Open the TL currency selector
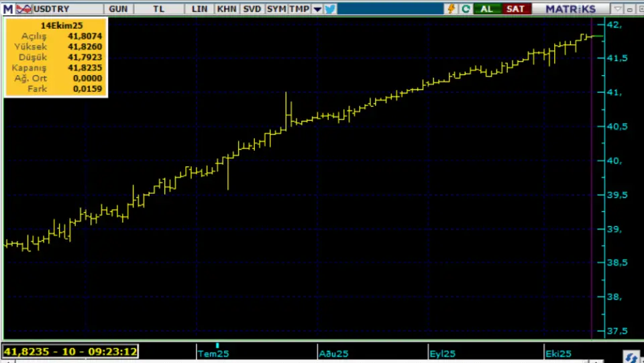 (158, 9)
